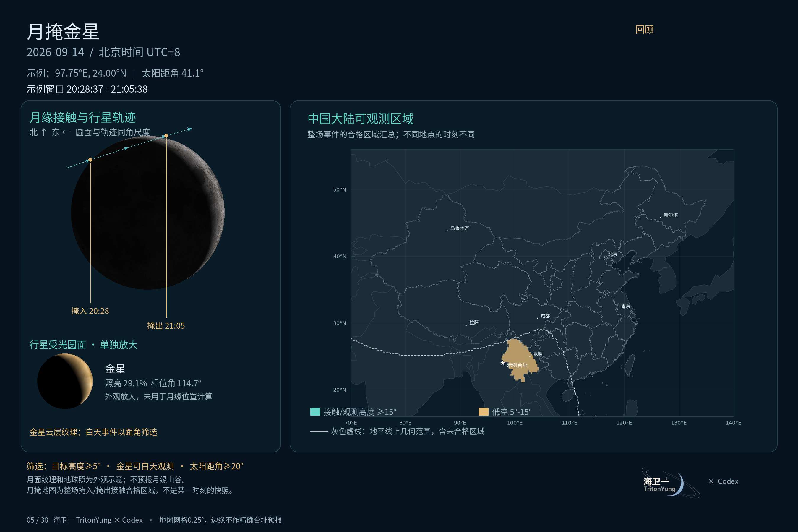
Task: Click the 南京 city marker
Action: click(618, 309)
